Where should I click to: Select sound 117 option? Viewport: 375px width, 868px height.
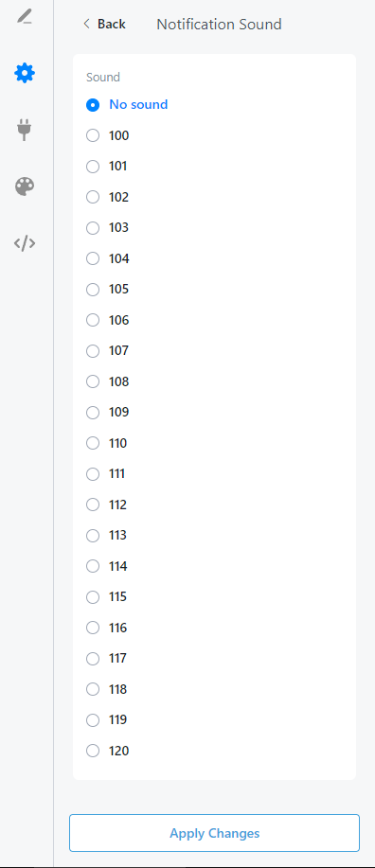click(x=93, y=658)
